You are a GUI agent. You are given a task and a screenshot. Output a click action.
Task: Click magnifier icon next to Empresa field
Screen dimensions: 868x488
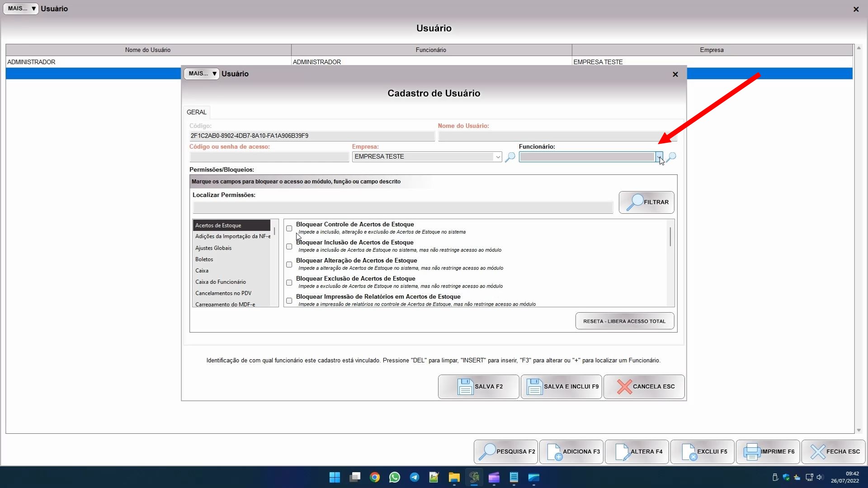(x=510, y=157)
